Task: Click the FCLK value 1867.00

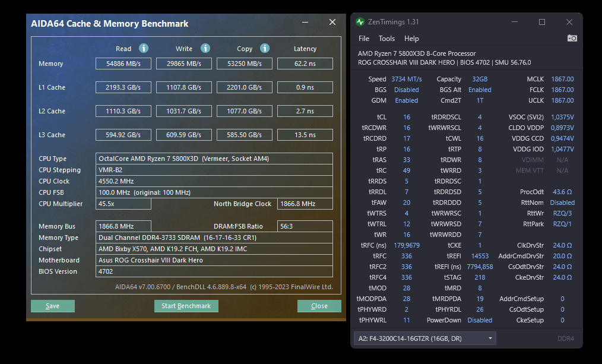Action: click(x=562, y=90)
